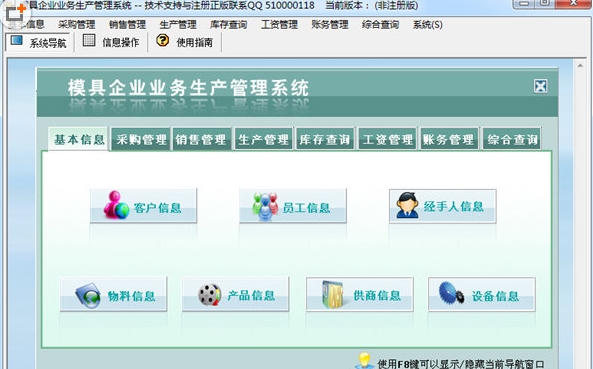The image size is (593, 369).
Task: Open the 系统(S) menu
Action: 428,25
